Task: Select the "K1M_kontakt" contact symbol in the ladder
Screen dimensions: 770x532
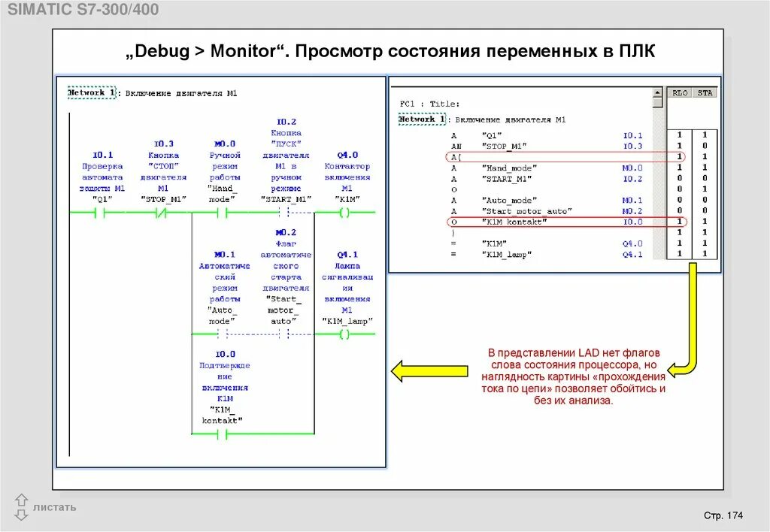Action: click(x=222, y=434)
